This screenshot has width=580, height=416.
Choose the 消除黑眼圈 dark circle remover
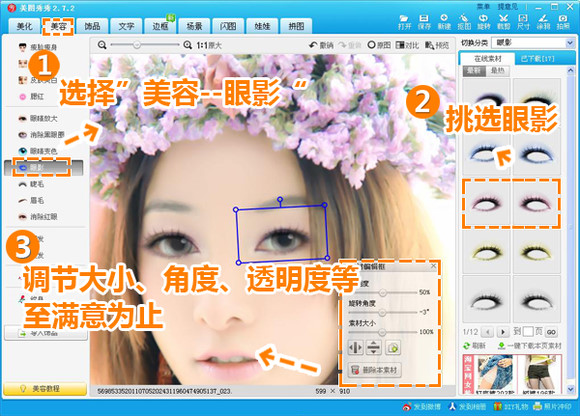coord(41,135)
